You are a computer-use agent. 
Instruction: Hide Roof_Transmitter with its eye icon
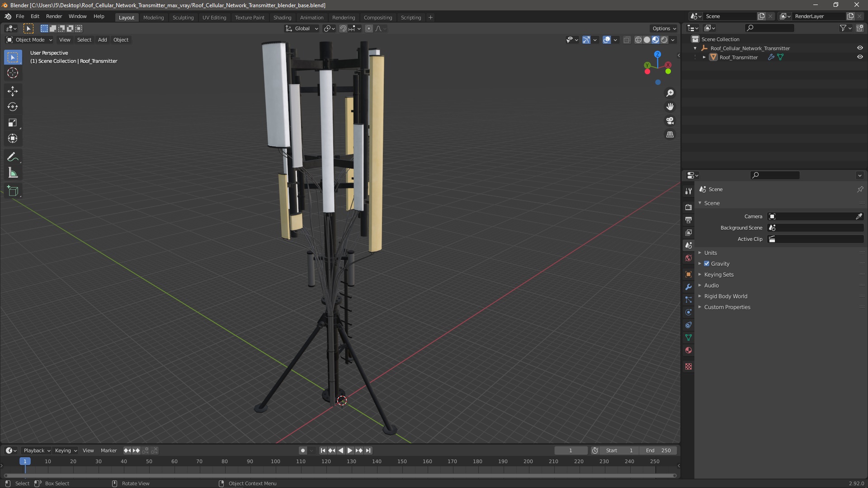(x=860, y=57)
